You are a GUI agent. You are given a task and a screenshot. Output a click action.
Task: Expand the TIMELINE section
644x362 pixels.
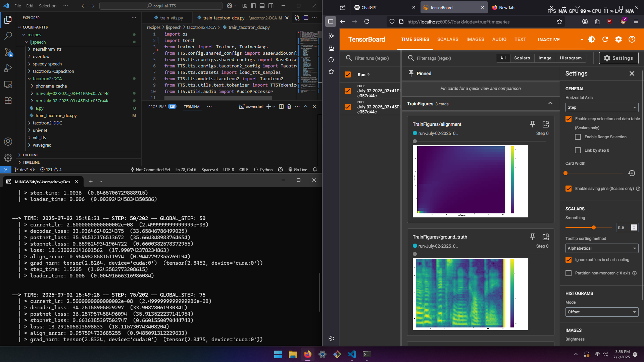[x=31, y=162]
